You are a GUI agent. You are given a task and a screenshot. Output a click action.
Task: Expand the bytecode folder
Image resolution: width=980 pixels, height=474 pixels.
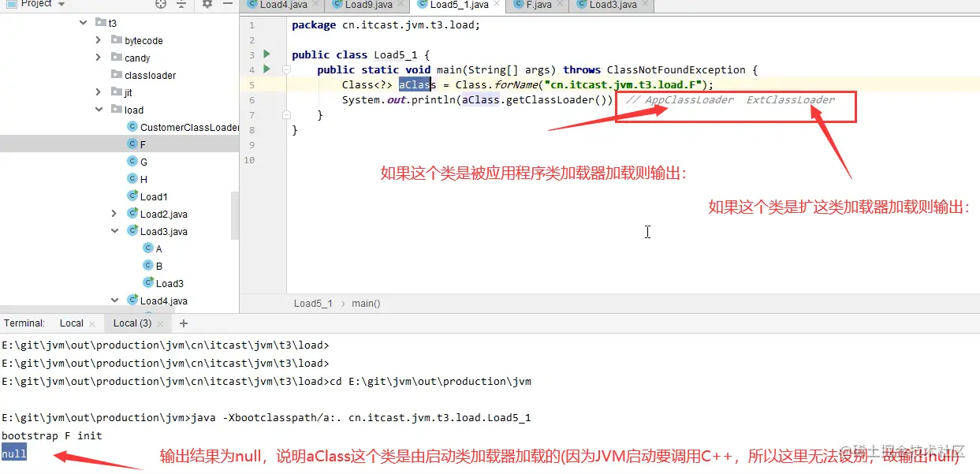(x=99, y=40)
